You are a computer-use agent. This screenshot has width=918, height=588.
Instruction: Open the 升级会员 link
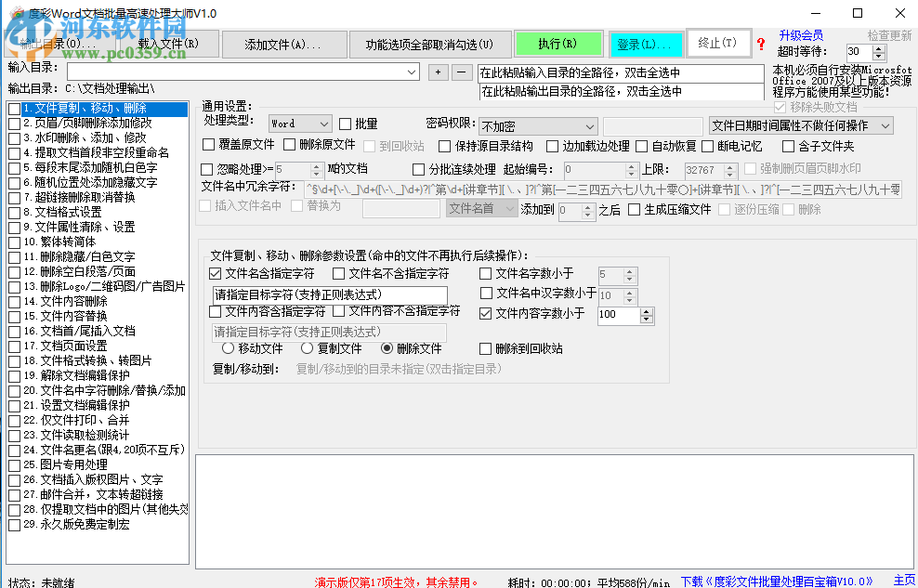coord(801,34)
